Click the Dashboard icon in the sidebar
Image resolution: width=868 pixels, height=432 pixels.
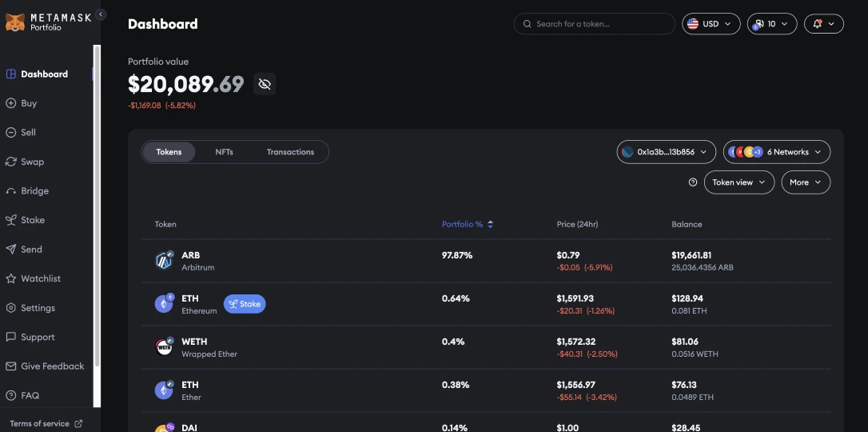10,74
